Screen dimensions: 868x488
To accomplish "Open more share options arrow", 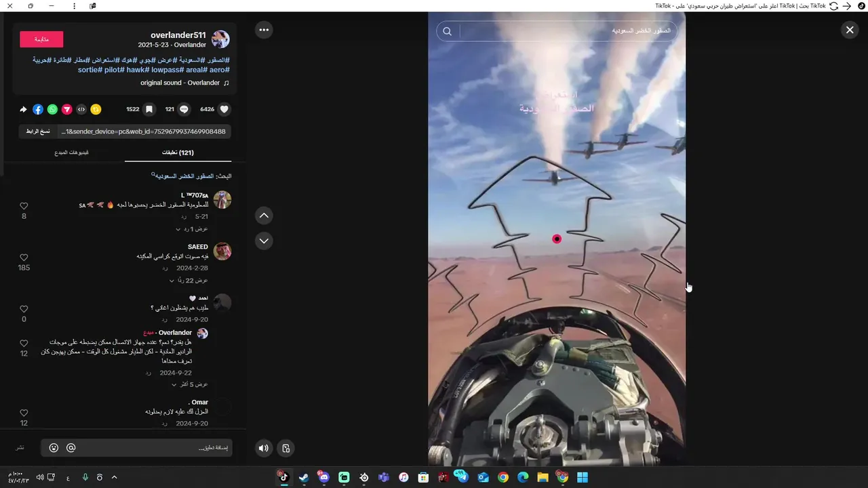I will point(23,109).
